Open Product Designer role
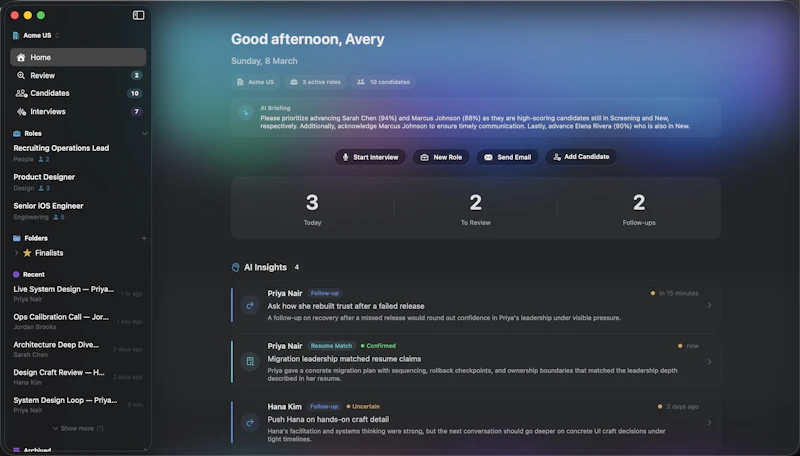This screenshot has width=800, height=456. point(78,182)
